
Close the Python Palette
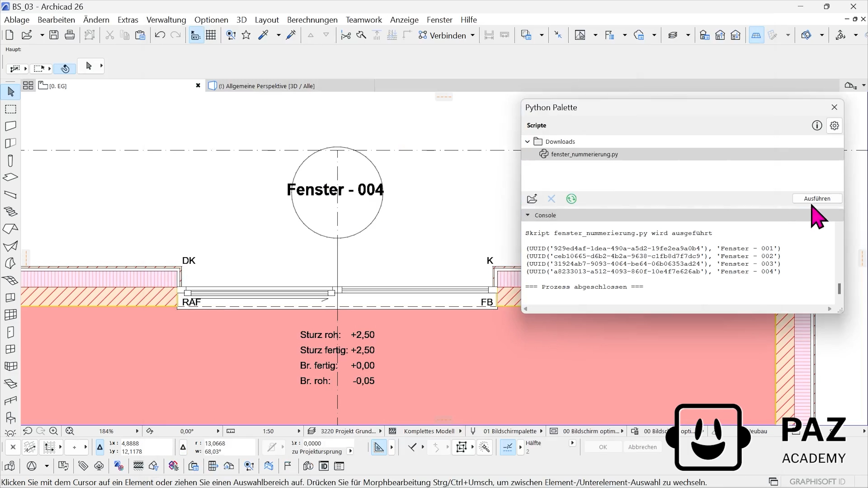point(834,107)
